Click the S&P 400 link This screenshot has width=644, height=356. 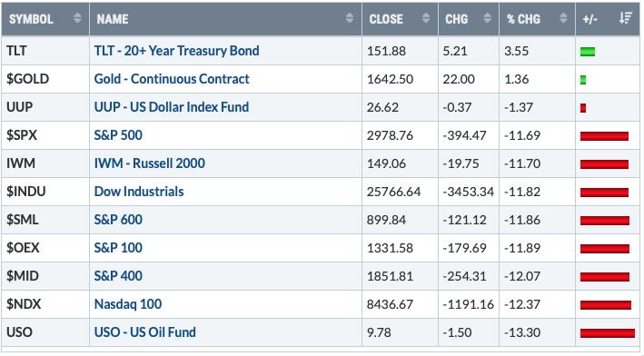coord(118,276)
